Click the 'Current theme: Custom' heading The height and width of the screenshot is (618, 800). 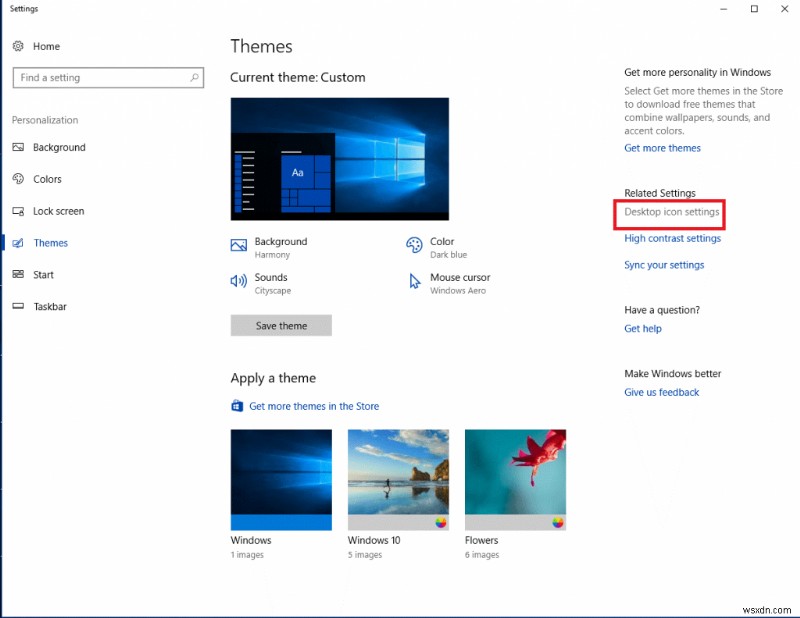[x=297, y=77]
